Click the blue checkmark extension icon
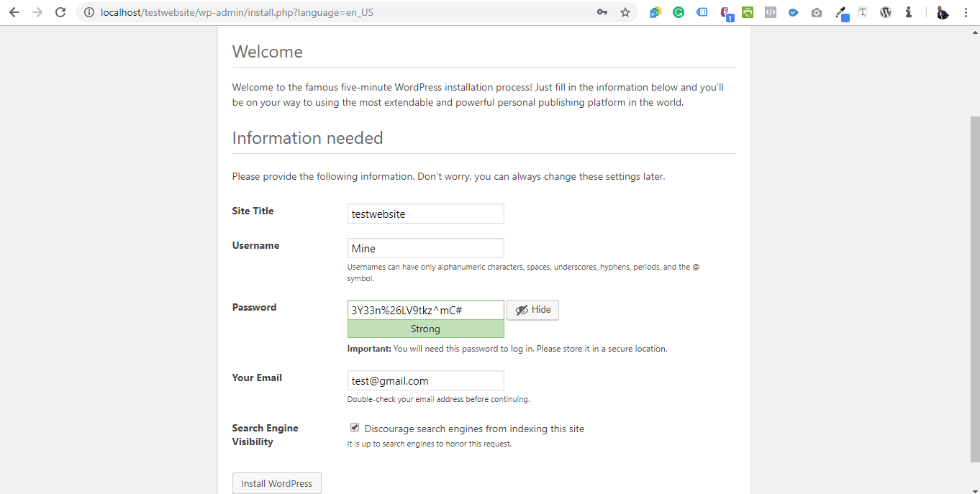Viewport: 980px width, 494px height. [x=793, y=12]
